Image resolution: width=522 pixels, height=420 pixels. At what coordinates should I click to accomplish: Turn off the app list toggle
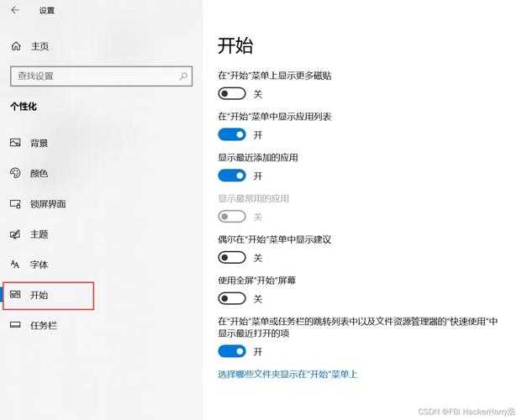pos(232,134)
